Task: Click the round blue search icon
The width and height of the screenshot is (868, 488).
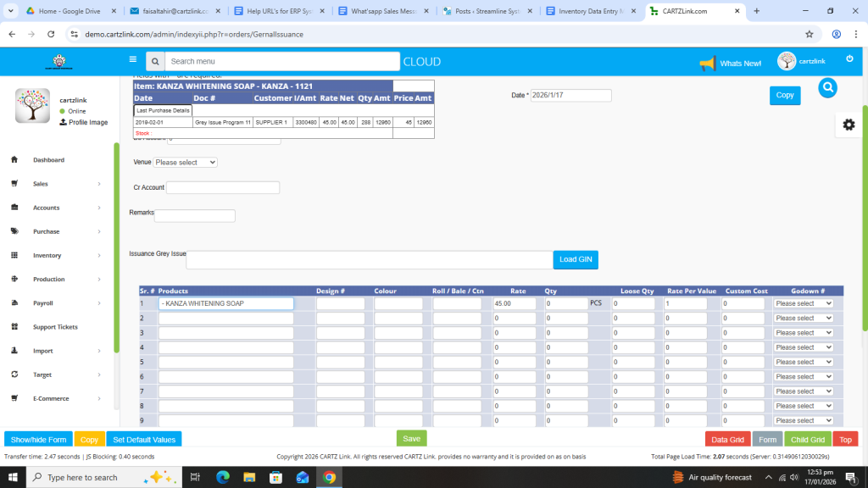Action: pyautogui.click(x=828, y=87)
